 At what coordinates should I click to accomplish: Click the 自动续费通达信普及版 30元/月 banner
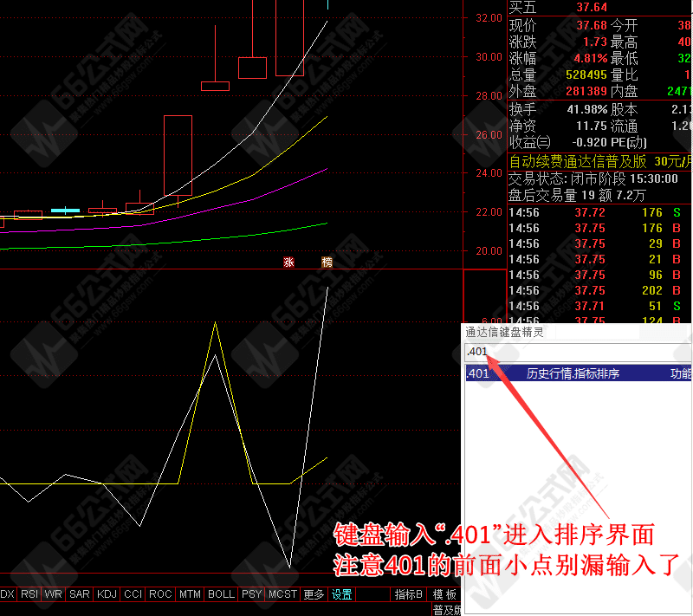[598, 160]
